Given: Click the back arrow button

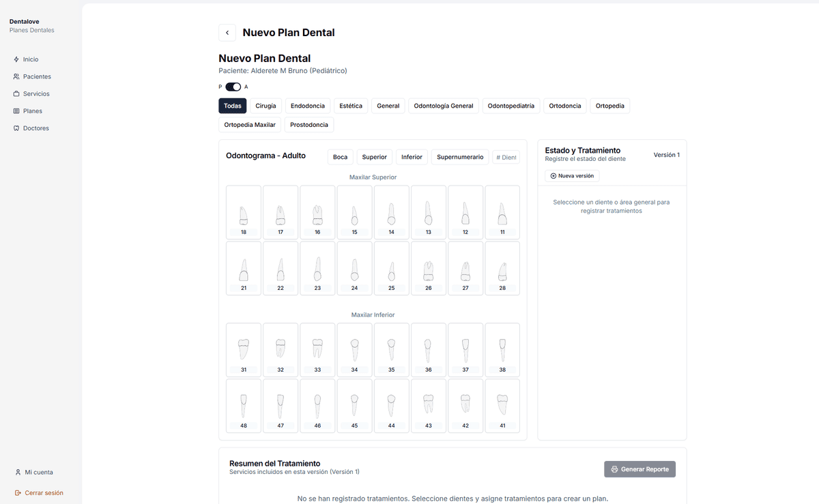Looking at the screenshot, I should click(227, 33).
